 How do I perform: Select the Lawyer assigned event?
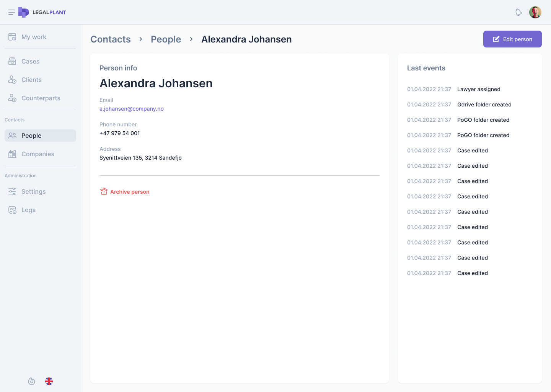479,89
